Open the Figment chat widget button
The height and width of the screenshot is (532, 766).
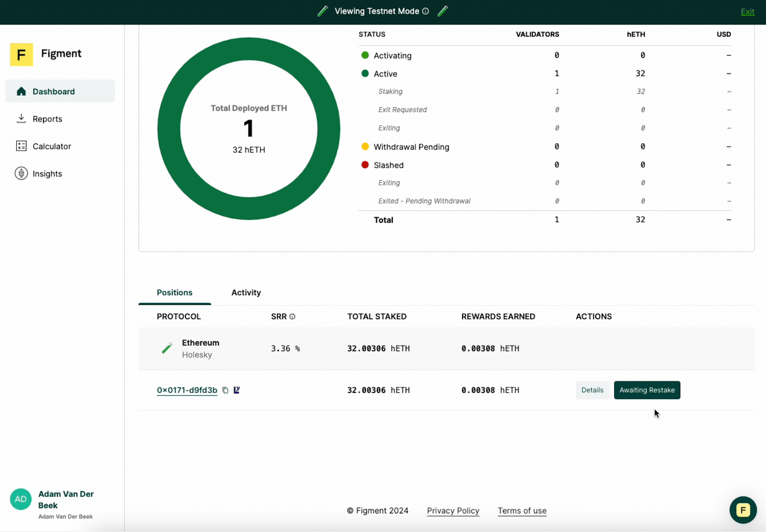click(743, 510)
